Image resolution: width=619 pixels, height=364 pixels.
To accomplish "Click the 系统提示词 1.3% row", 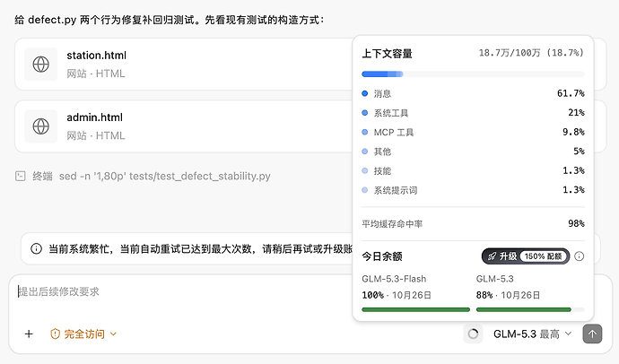I will [x=473, y=190].
